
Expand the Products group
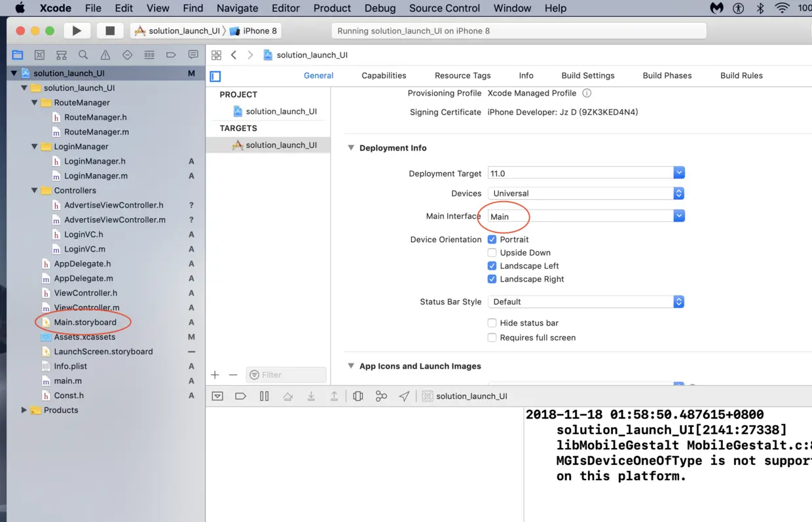pyautogui.click(x=24, y=410)
